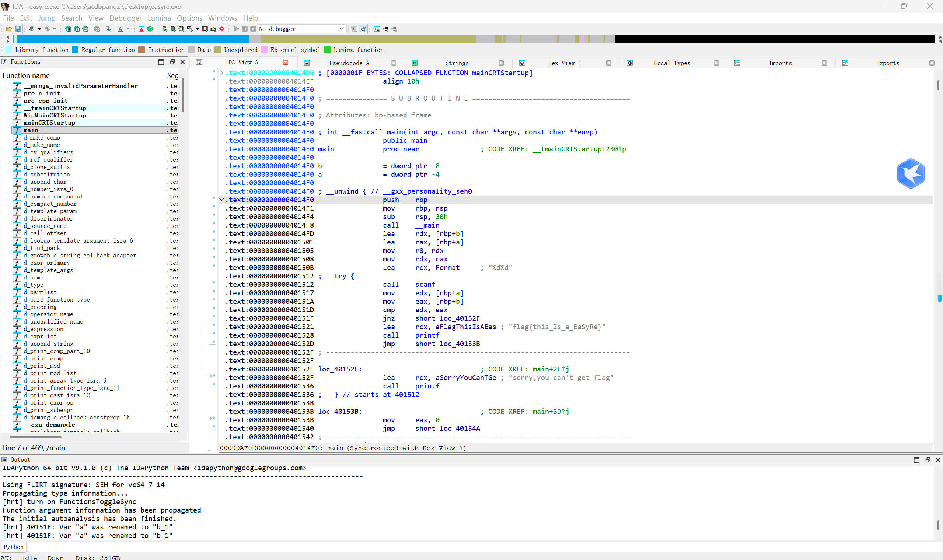Click the Save database floppy icon

17,29
